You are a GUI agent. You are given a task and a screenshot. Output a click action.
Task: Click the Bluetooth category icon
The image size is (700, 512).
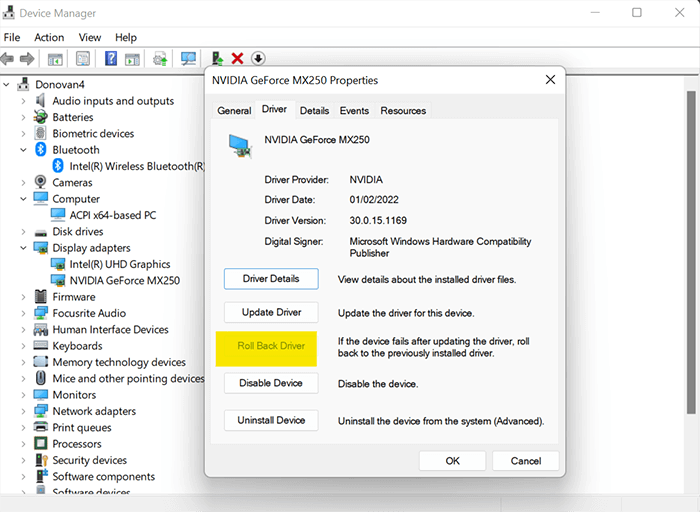41,150
